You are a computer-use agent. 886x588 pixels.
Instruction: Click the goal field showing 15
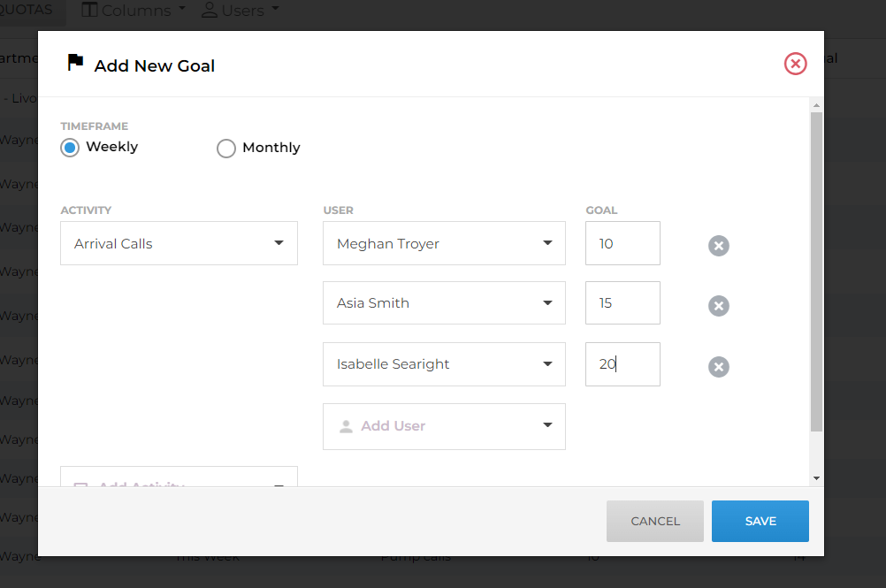click(x=622, y=303)
